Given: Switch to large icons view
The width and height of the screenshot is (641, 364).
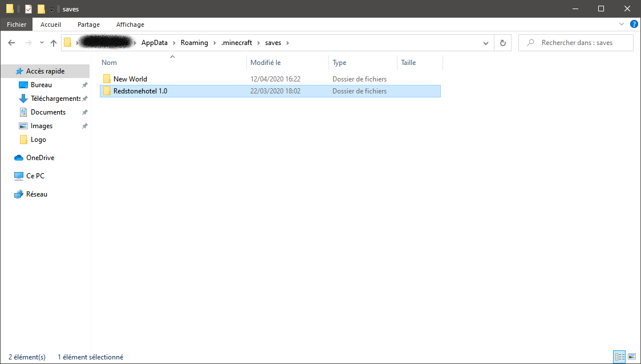Looking at the screenshot, I should click(x=633, y=357).
